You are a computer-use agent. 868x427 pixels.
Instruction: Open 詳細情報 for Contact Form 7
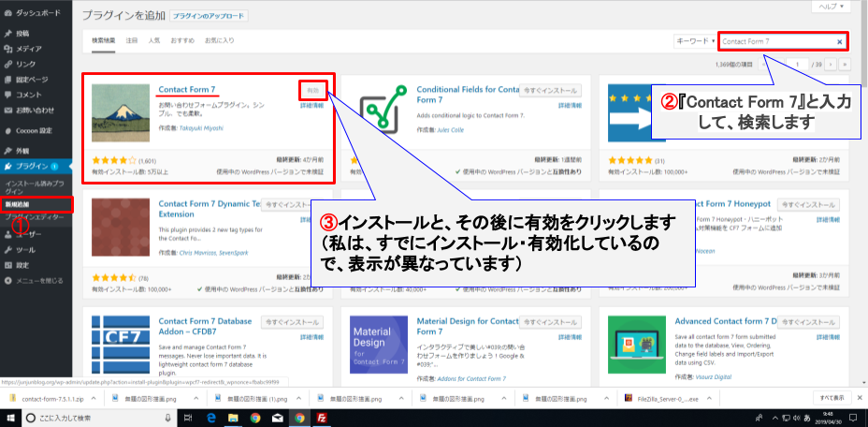pos(312,106)
